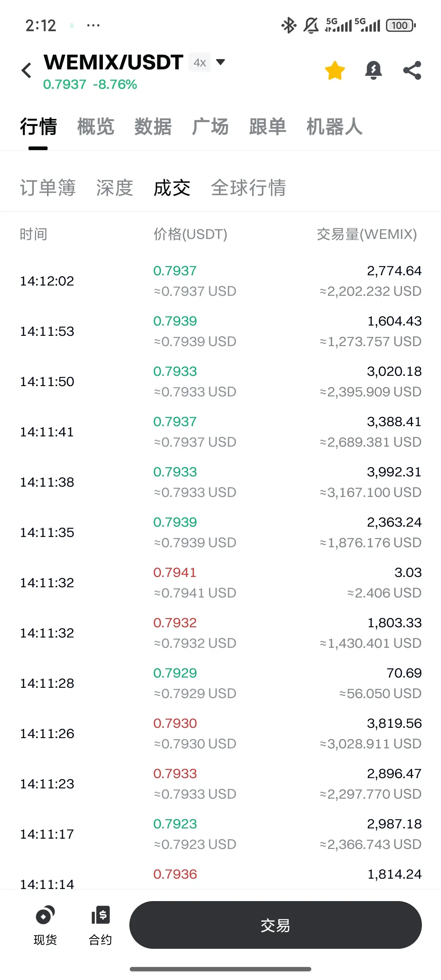This screenshot has width=441, height=980.
Task: Tap the black 交易 trade button
Action: 275,925
